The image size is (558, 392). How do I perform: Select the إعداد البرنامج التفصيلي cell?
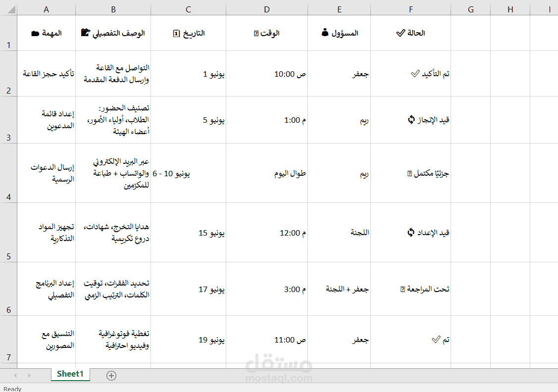point(46,289)
